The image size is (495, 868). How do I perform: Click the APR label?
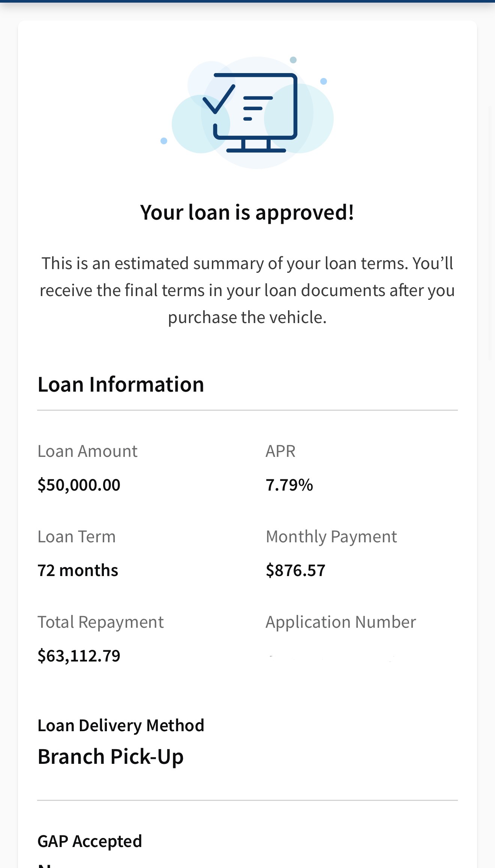click(x=280, y=451)
